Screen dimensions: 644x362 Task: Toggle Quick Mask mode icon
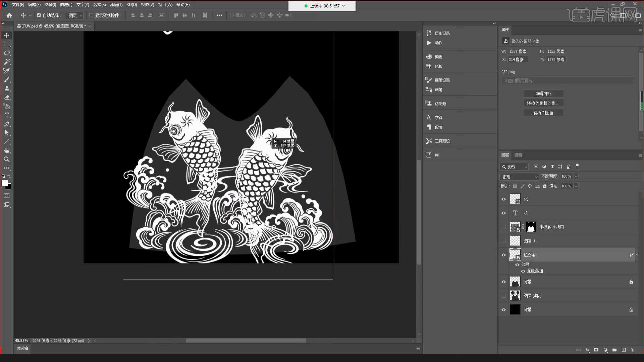7,196
